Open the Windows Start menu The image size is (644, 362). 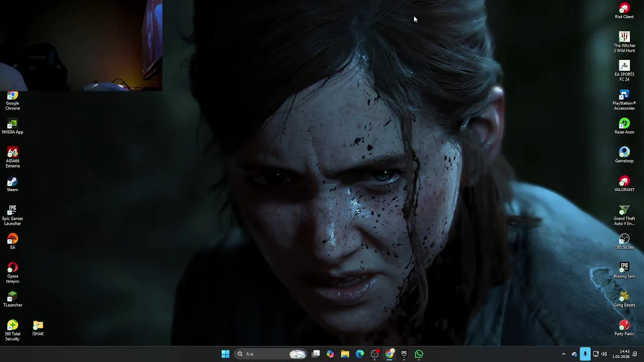[x=225, y=354]
